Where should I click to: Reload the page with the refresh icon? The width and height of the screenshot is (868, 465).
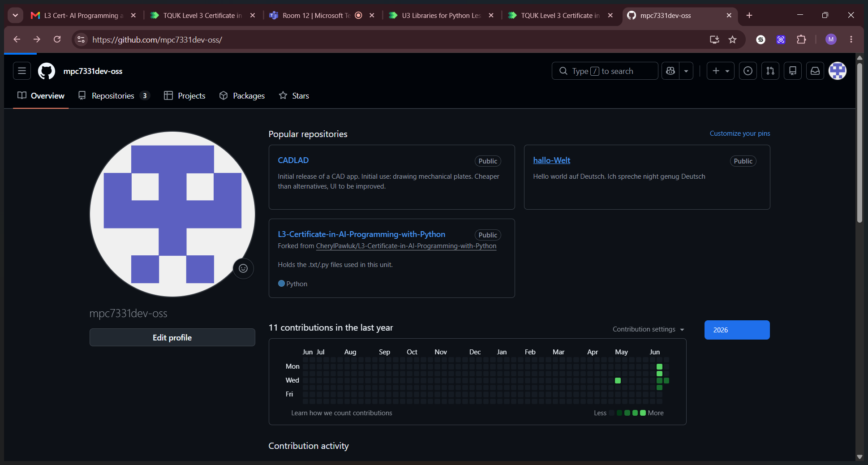click(57, 39)
